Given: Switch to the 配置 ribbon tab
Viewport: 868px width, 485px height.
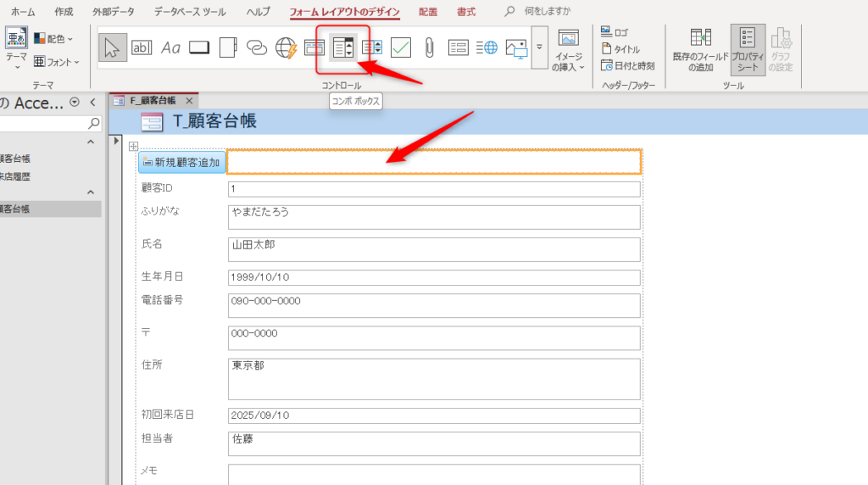Looking at the screenshot, I should click(x=428, y=13).
